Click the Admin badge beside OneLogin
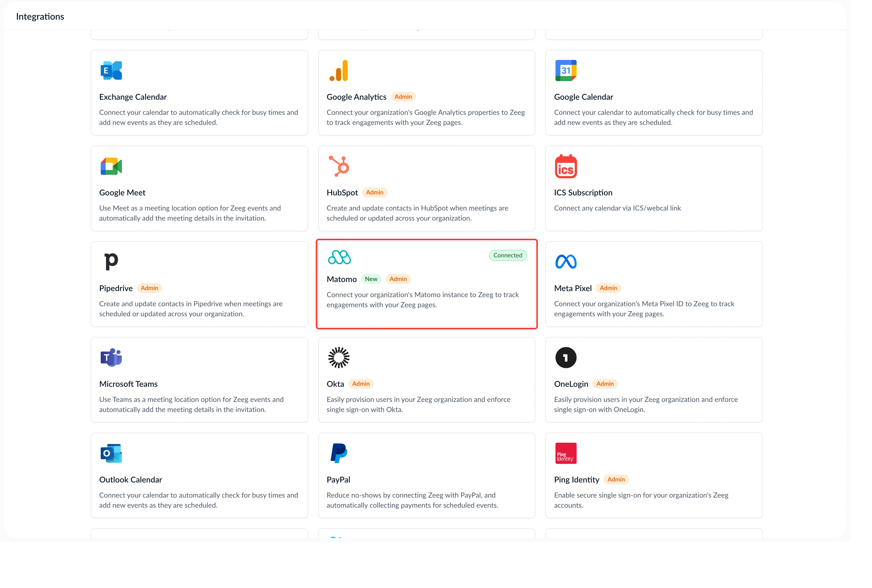The image size is (872, 588). coord(605,384)
